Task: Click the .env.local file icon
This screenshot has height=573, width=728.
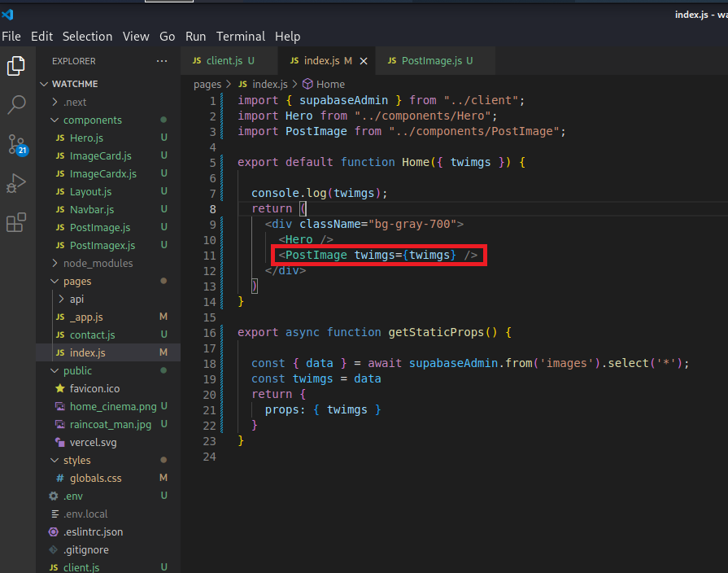Action: (54, 514)
